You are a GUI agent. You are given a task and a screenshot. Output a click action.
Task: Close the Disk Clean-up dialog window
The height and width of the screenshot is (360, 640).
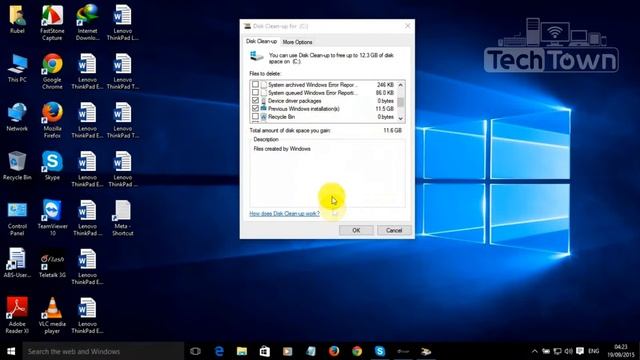pyautogui.click(x=407, y=26)
